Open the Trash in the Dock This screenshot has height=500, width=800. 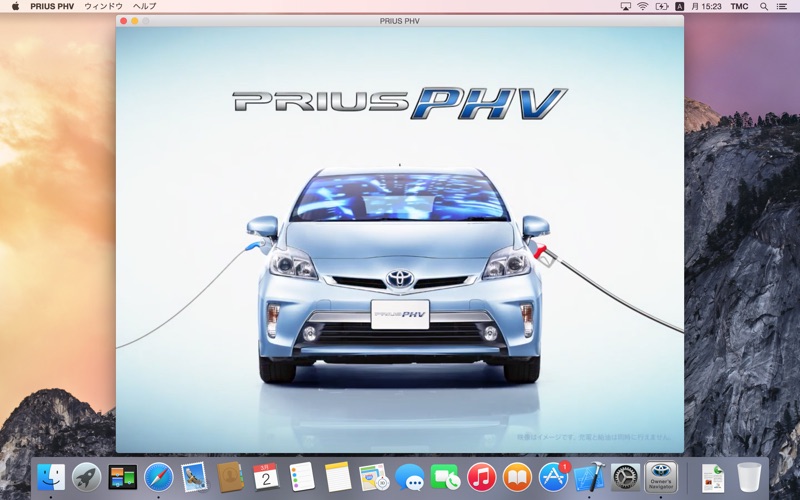click(x=749, y=478)
